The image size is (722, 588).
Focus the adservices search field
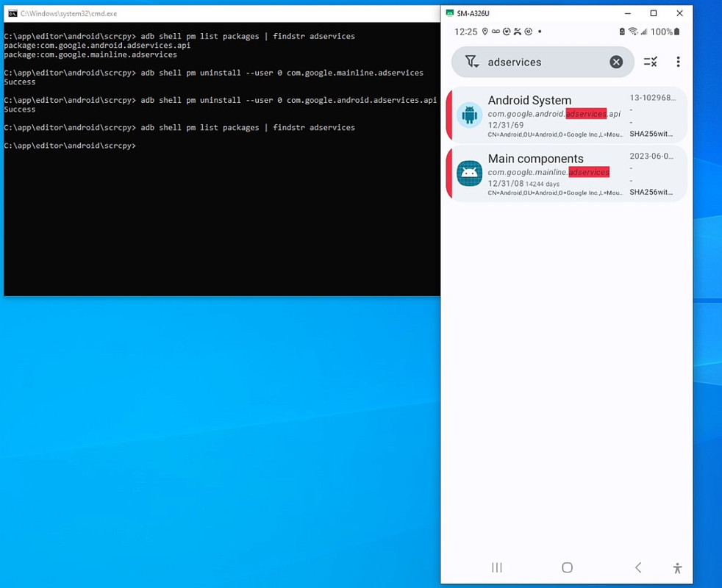click(543, 62)
